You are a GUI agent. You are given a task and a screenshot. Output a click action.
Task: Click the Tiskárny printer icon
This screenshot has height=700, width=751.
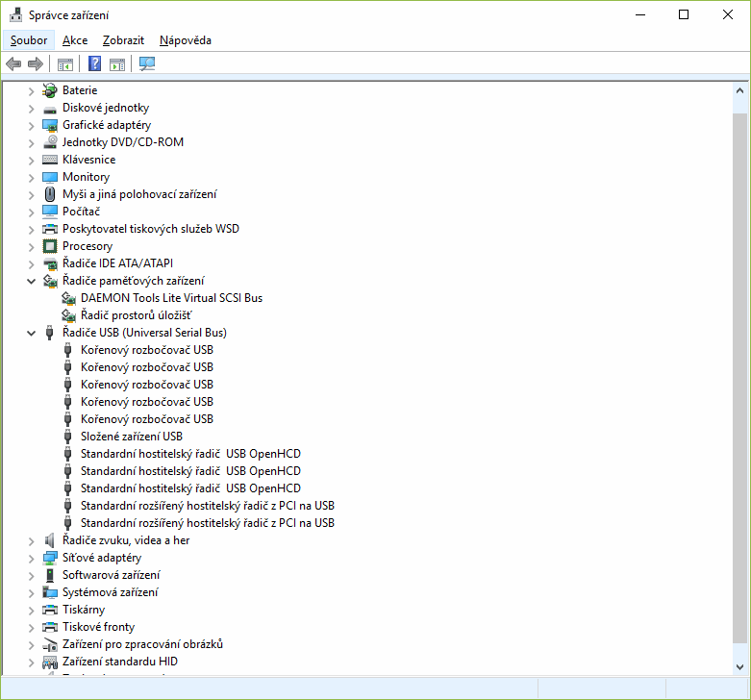(x=50, y=610)
